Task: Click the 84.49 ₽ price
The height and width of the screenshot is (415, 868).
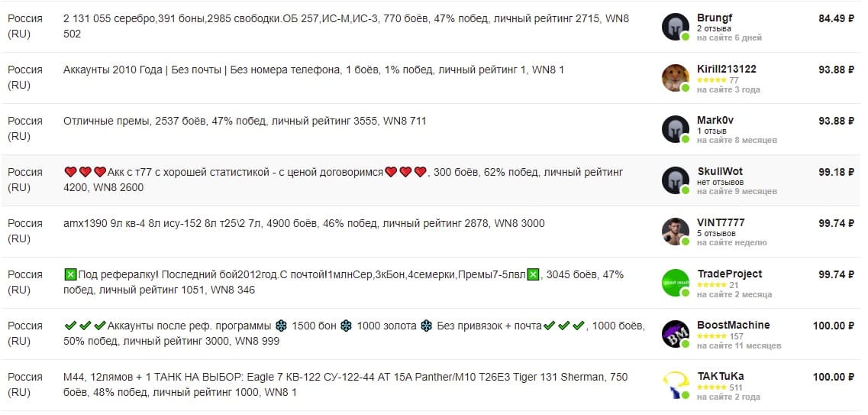Action: (x=836, y=18)
